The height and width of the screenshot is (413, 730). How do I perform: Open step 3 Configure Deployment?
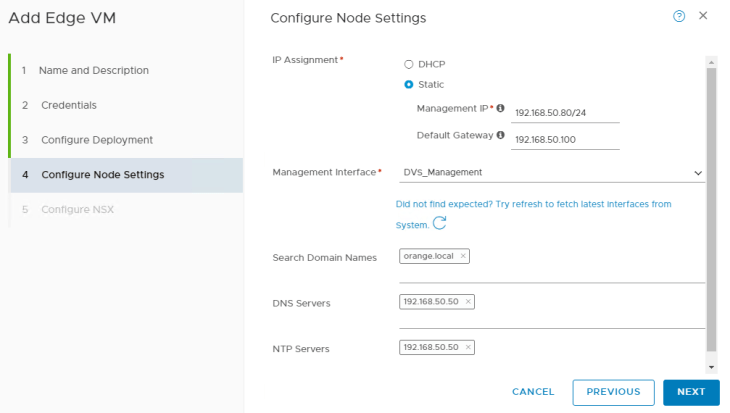96,140
